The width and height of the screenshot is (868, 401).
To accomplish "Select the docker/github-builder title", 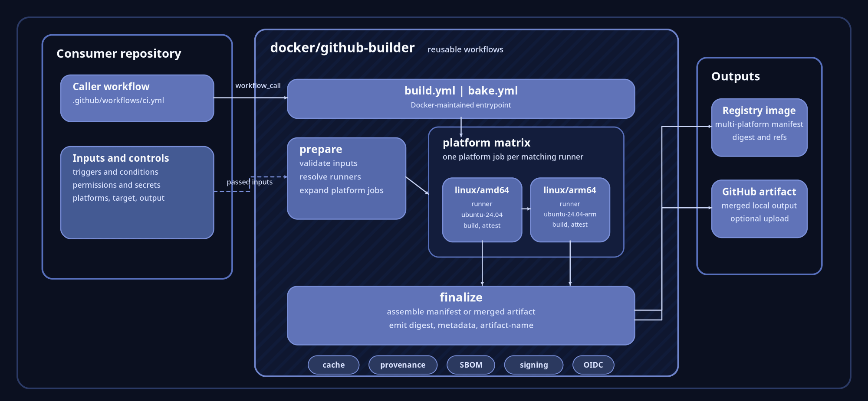I will point(342,47).
